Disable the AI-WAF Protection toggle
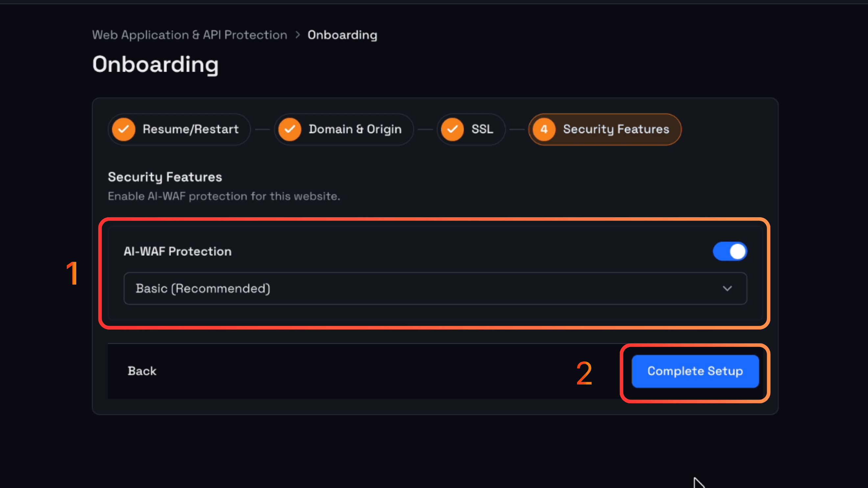The image size is (868, 488). click(x=730, y=251)
